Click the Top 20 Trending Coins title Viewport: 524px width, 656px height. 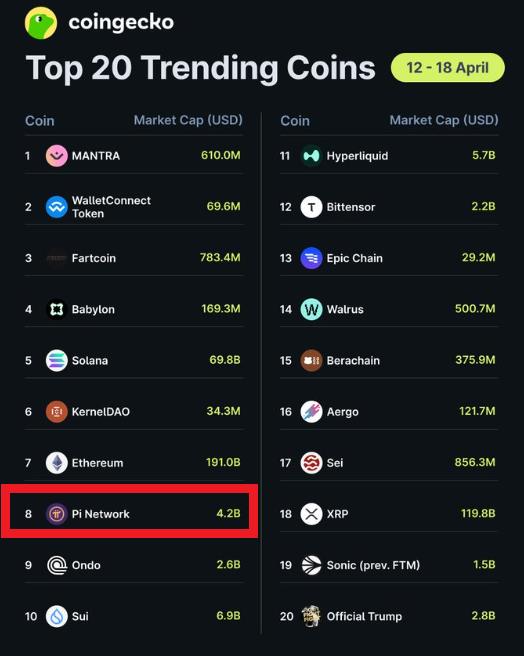point(200,68)
